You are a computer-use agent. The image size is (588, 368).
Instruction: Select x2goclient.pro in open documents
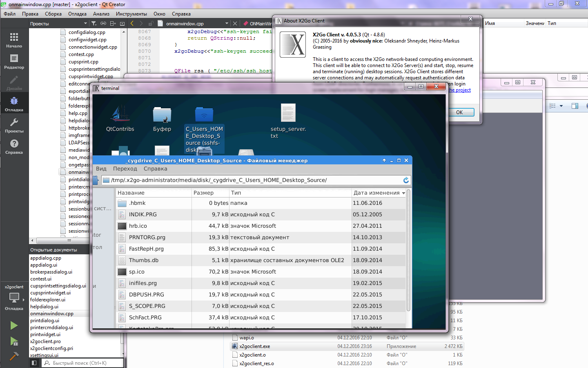coord(45,341)
